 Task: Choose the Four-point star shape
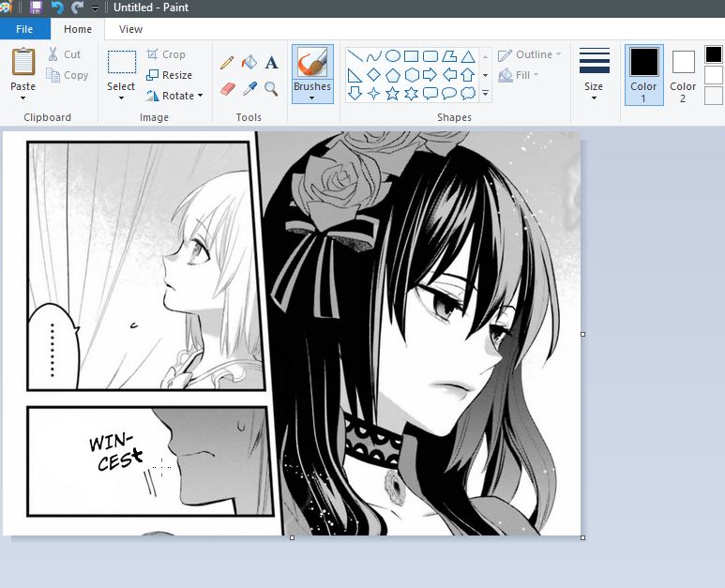click(x=373, y=93)
